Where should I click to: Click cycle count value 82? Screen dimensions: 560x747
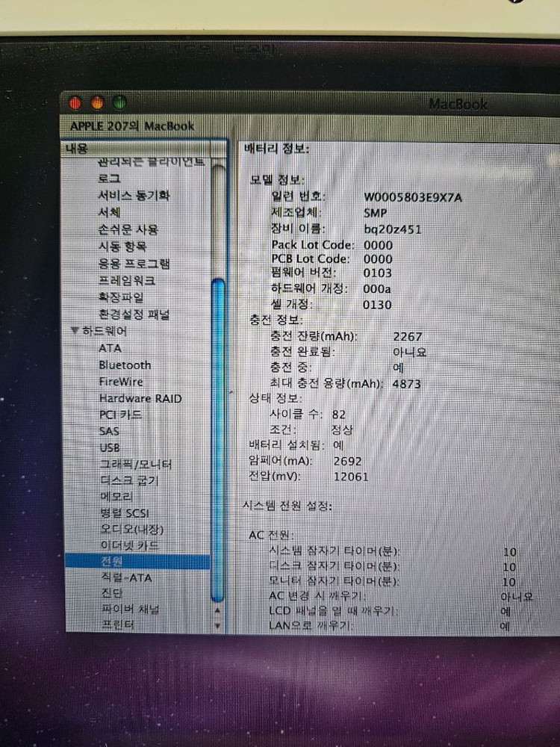click(339, 415)
